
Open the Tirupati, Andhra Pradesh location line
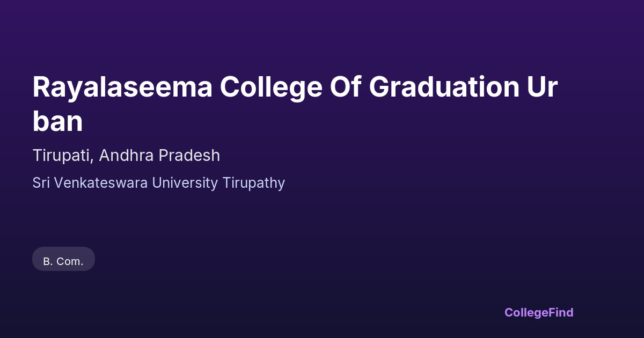[x=126, y=156]
